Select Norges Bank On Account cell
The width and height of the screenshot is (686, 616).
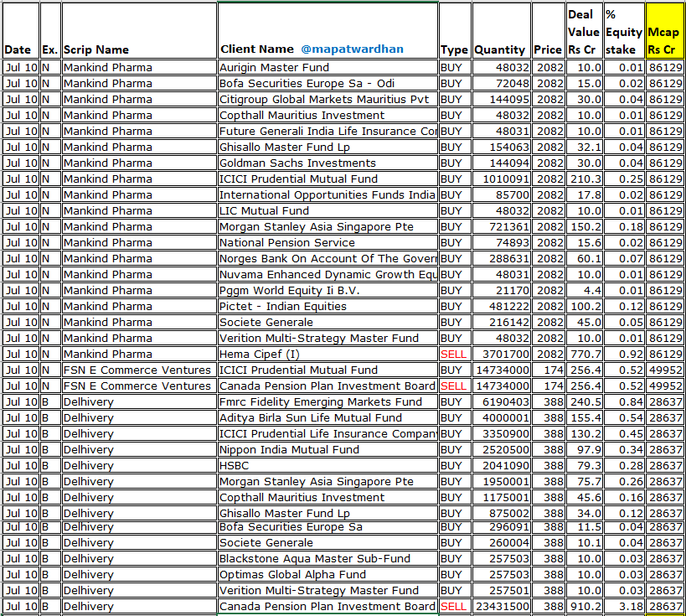coord(328,258)
